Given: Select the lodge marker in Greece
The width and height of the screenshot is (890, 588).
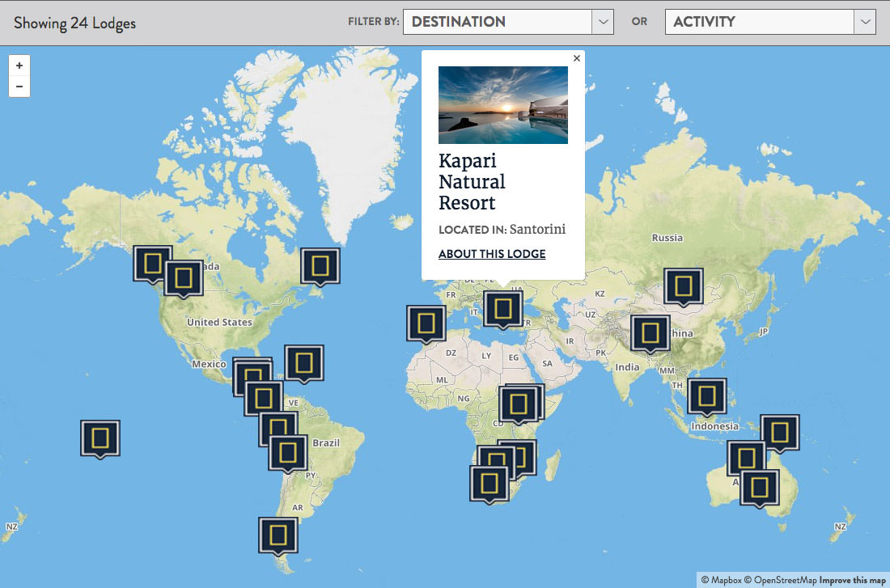Looking at the screenshot, I should click(503, 310).
